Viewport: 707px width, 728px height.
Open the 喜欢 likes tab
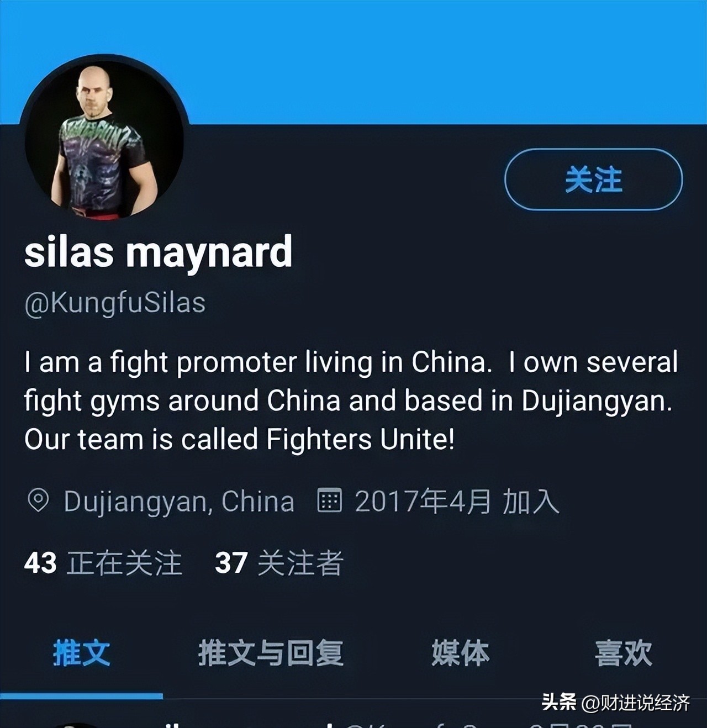click(623, 653)
